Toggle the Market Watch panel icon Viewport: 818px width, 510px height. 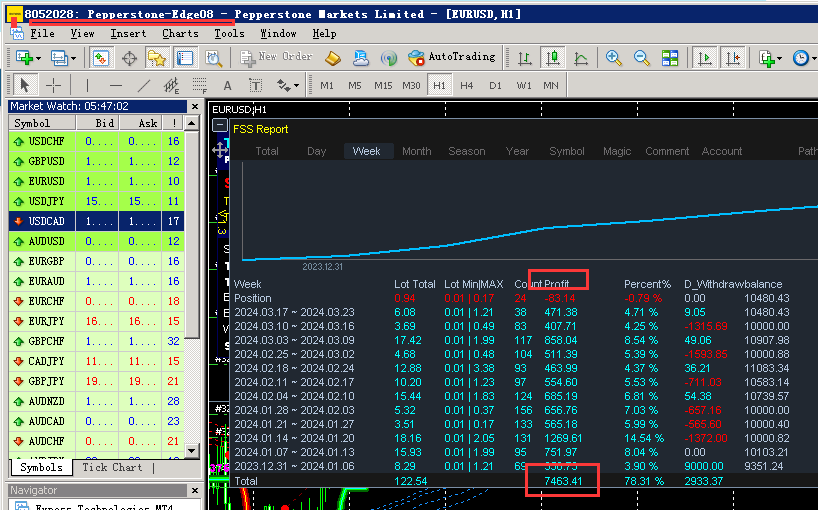click(101, 57)
